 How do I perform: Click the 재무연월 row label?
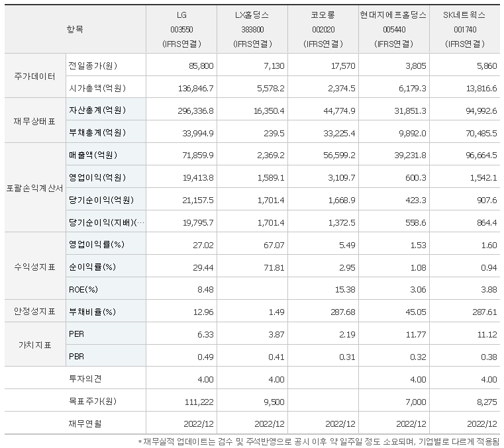85,424
